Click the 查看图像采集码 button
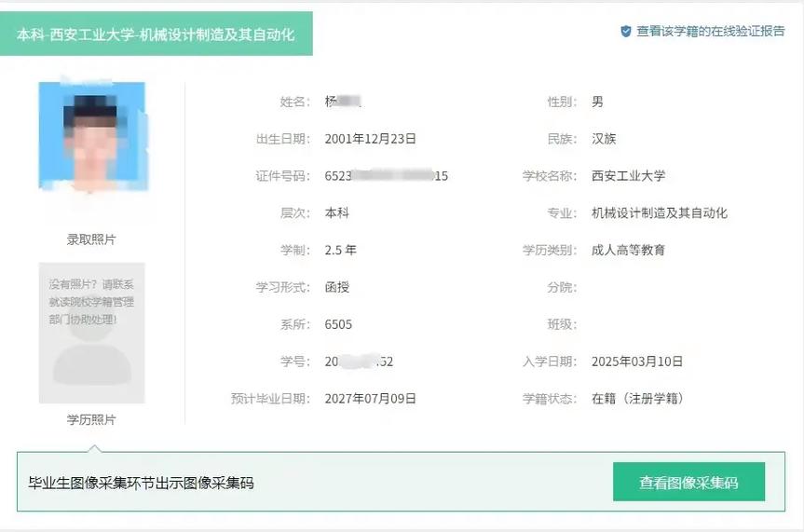Screen dimensions: 804x532 pos(688,482)
